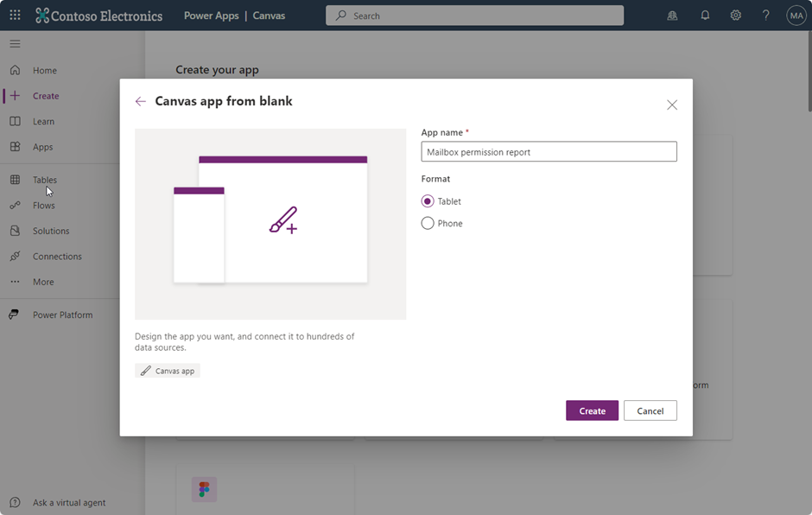
Task: Click the Power Apps header link
Action: 212,16
